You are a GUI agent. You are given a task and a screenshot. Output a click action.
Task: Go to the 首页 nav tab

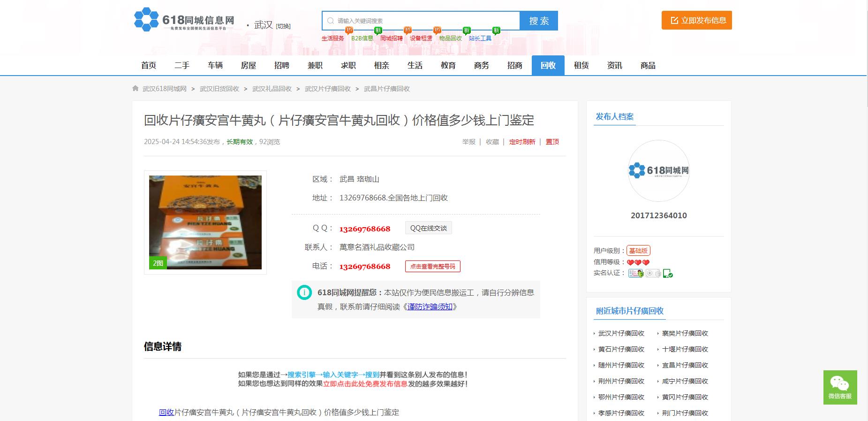149,65
